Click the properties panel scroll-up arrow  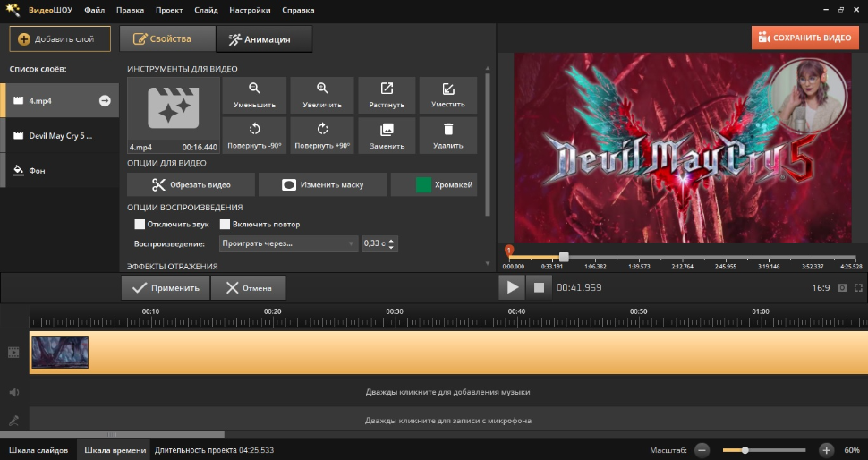tap(488, 69)
